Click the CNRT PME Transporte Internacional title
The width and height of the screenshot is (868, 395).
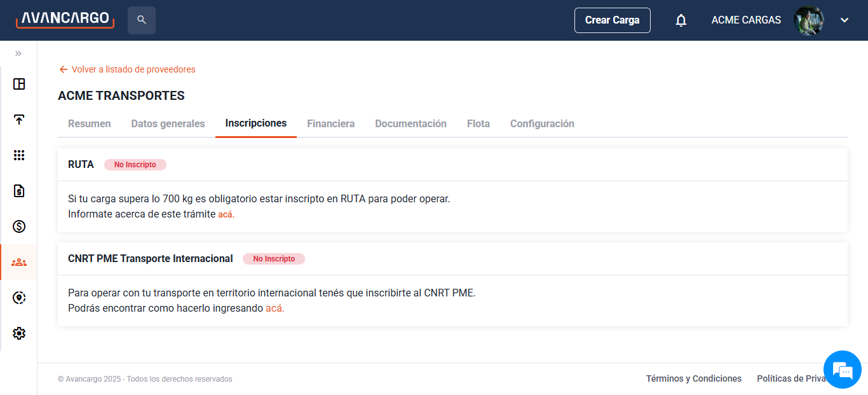click(x=151, y=259)
